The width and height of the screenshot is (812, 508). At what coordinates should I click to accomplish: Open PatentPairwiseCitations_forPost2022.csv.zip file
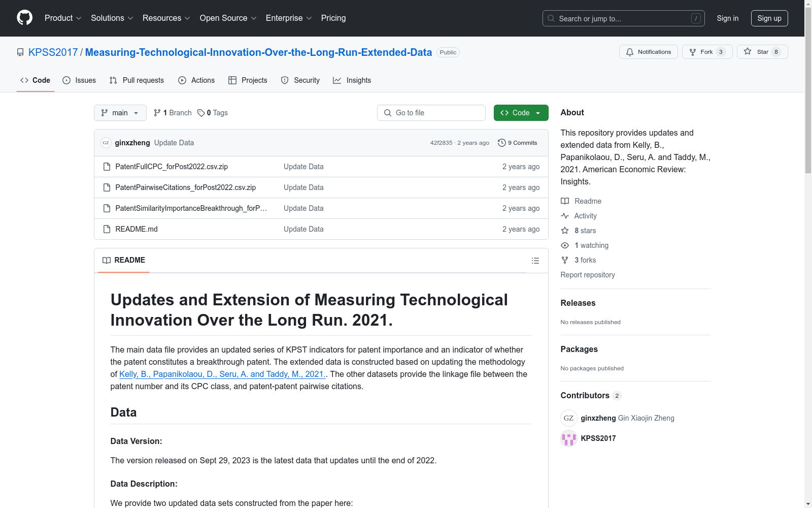(186, 187)
